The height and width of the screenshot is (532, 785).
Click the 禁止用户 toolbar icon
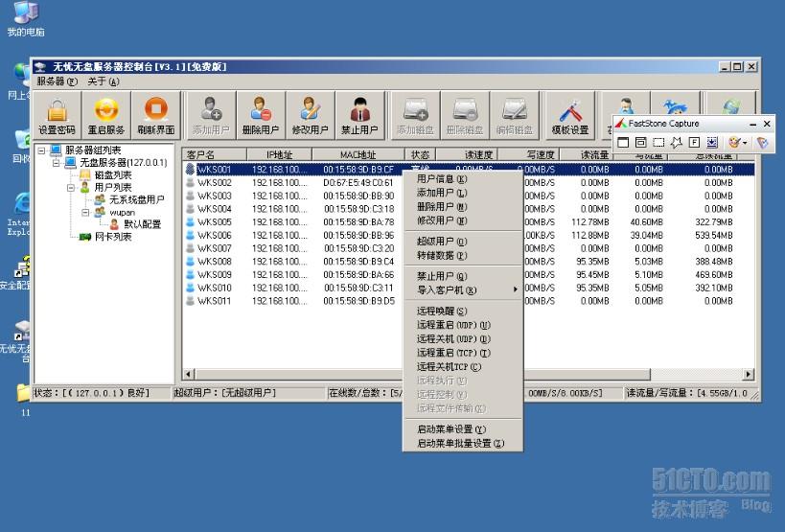point(359,116)
